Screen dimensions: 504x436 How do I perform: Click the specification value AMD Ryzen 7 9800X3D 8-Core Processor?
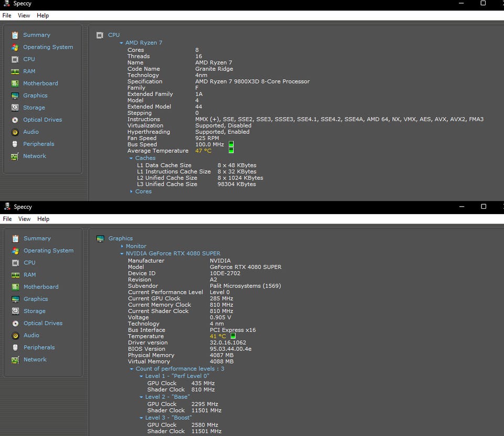(x=253, y=82)
